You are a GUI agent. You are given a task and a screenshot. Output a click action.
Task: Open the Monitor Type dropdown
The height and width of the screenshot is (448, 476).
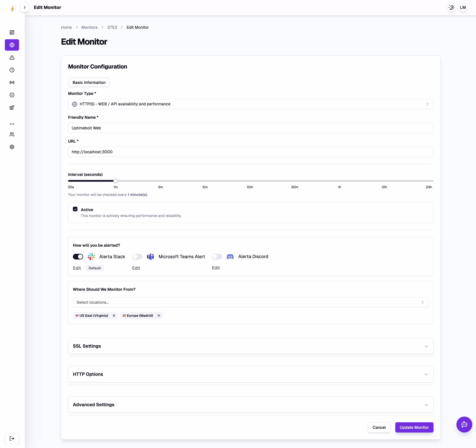(x=251, y=104)
